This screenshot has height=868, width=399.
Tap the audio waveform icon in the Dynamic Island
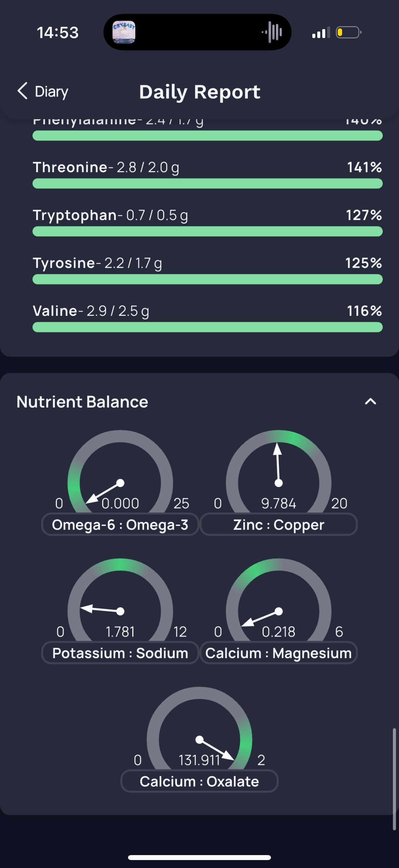pyautogui.click(x=272, y=32)
